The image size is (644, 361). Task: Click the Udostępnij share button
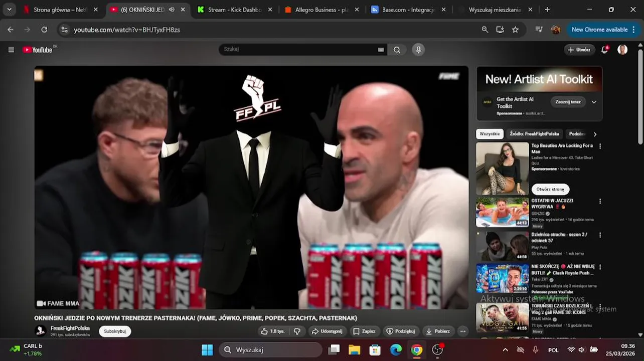pos(327,331)
